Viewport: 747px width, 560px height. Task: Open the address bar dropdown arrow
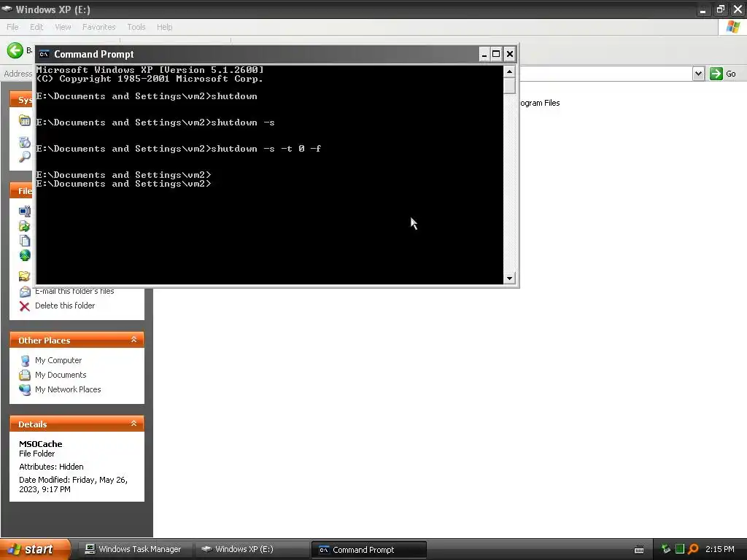pyautogui.click(x=698, y=74)
